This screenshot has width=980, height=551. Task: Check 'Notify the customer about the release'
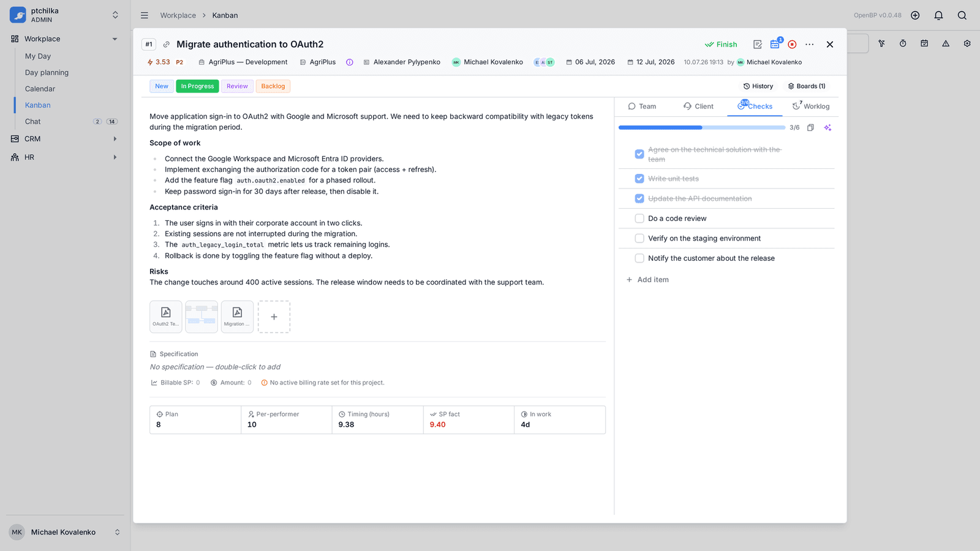tap(639, 258)
